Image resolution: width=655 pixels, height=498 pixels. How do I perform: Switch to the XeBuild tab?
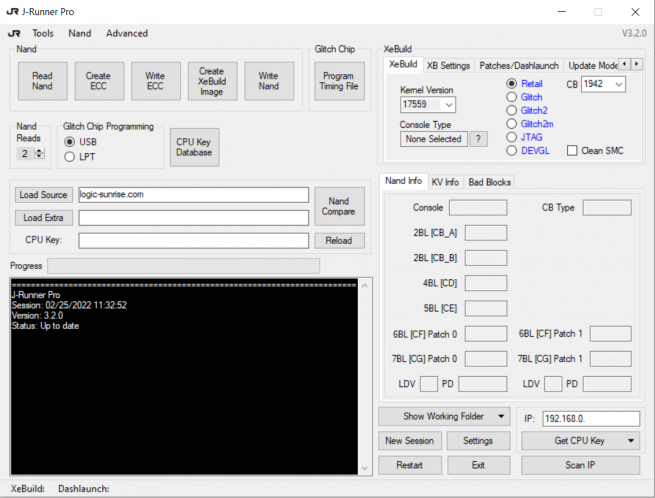point(403,64)
